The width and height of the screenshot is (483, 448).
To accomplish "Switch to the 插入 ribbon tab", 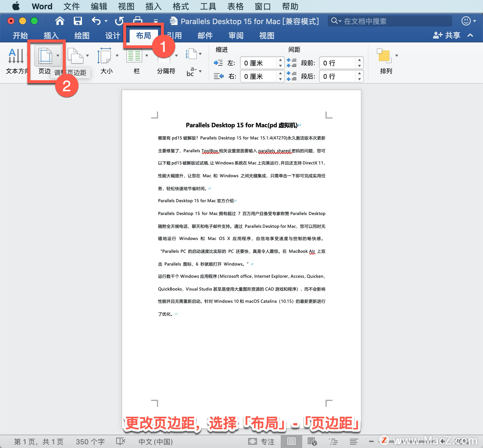I will [x=51, y=36].
